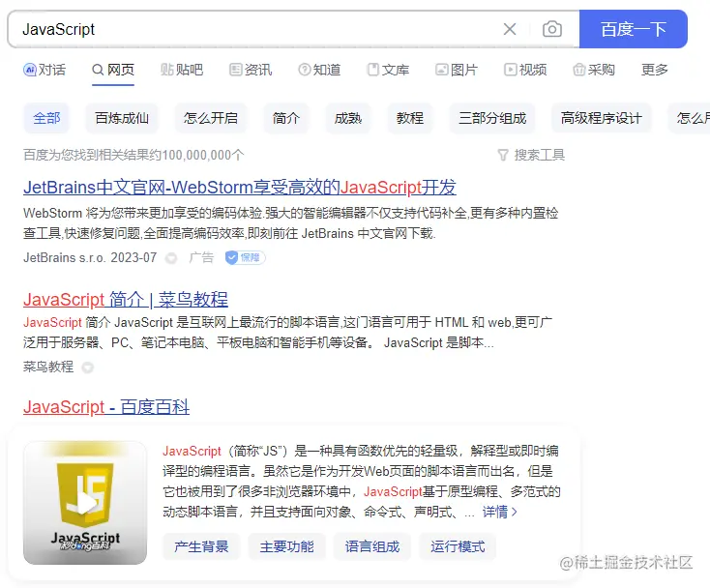710x588 pixels.
Task: Open JavaScript - 百度百科 result link
Action: pyautogui.click(x=106, y=406)
